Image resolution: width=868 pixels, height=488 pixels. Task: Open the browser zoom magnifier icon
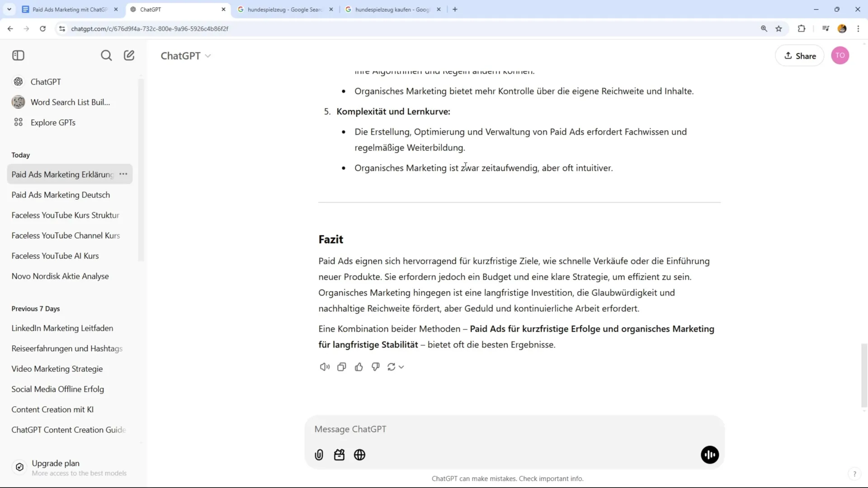764,28
